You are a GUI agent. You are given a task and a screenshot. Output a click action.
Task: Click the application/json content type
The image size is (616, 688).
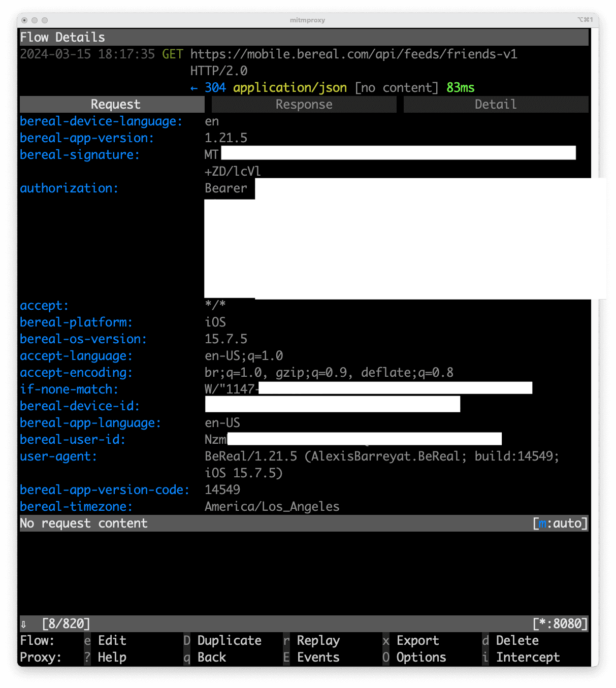click(x=290, y=88)
